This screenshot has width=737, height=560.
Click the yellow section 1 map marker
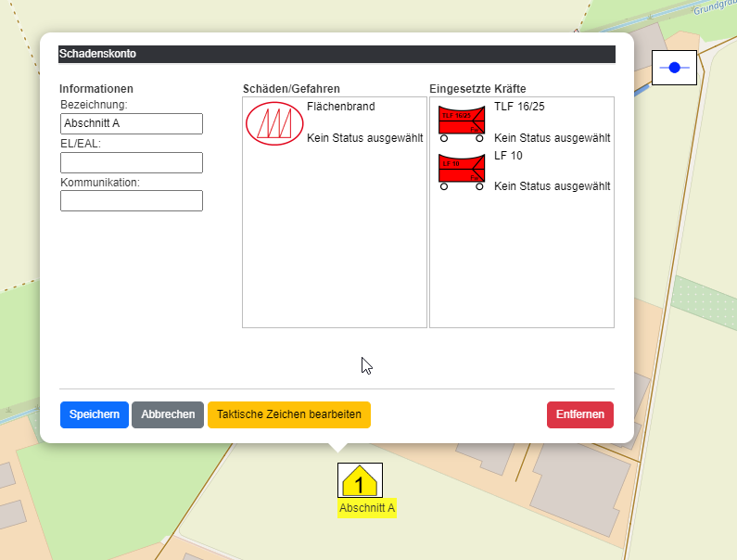tap(360, 480)
